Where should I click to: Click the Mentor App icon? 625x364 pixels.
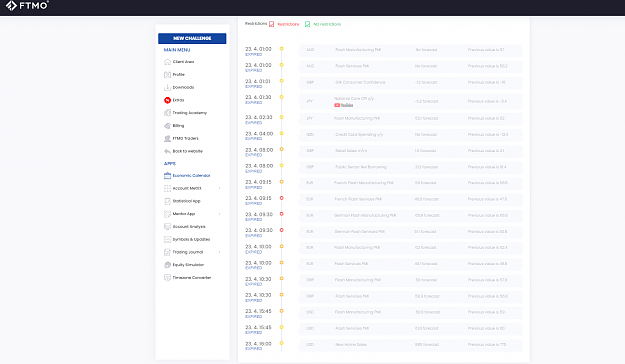pyautogui.click(x=167, y=214)
